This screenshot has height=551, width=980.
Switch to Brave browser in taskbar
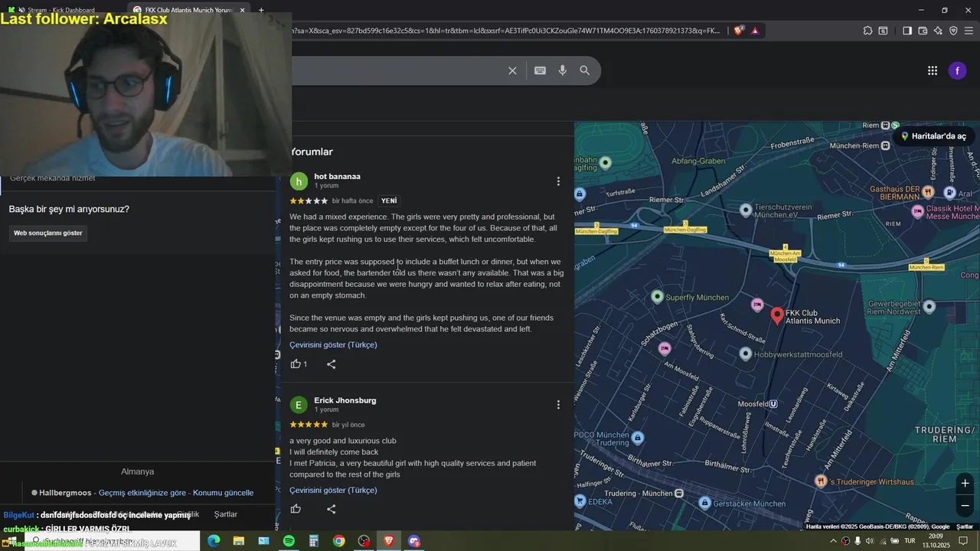tap(389, 541)
